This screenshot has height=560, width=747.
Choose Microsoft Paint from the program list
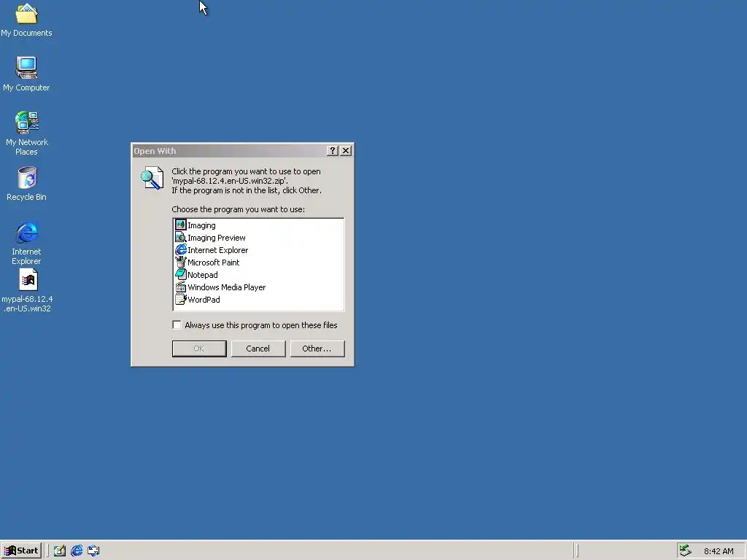pos(214,262)
